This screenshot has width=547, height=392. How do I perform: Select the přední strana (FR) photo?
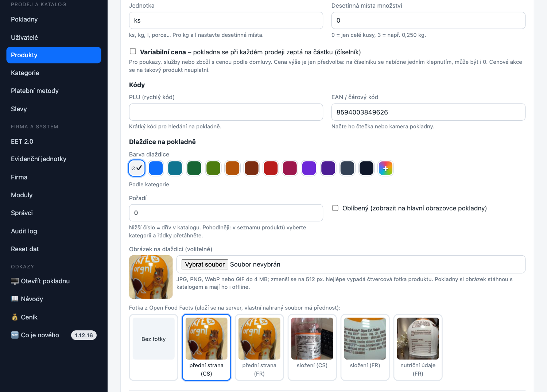259,348
